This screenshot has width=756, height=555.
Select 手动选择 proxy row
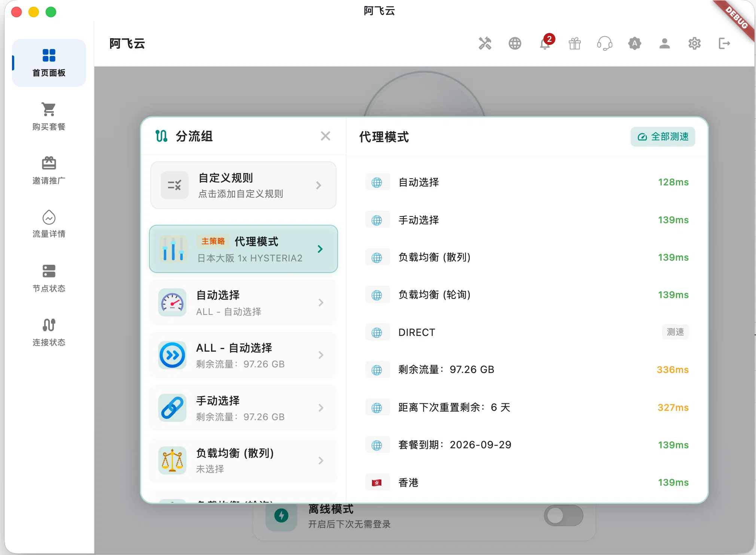click(x=527, y=220)
